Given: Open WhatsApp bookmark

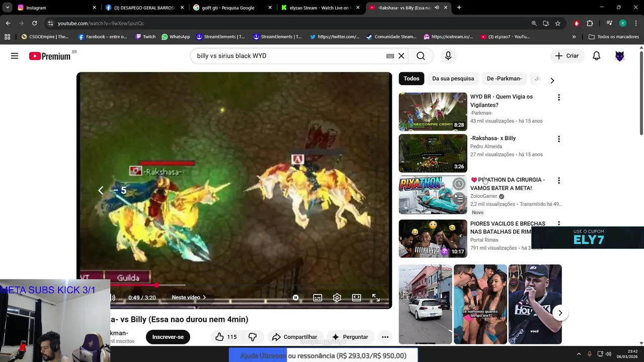Looking at the screenshot, I should (176, 37).
